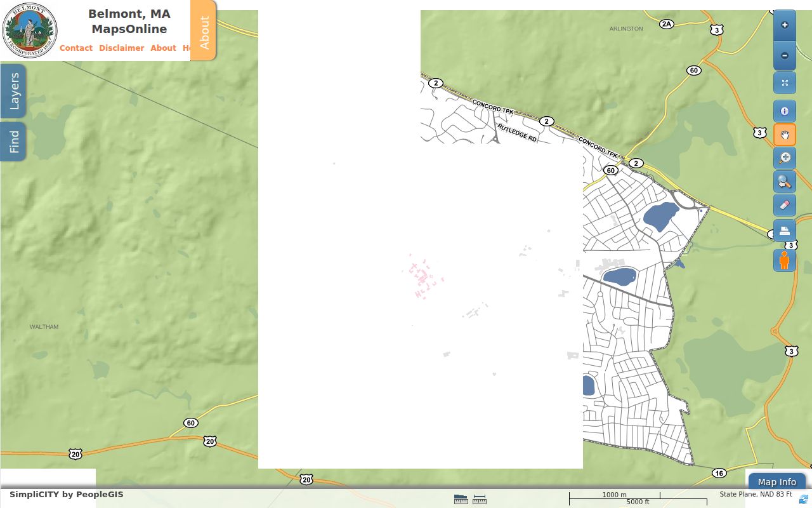Click the Belmont town seal logo
The width and height of the screenshot is (812, 508).
[x=30, y=30]
